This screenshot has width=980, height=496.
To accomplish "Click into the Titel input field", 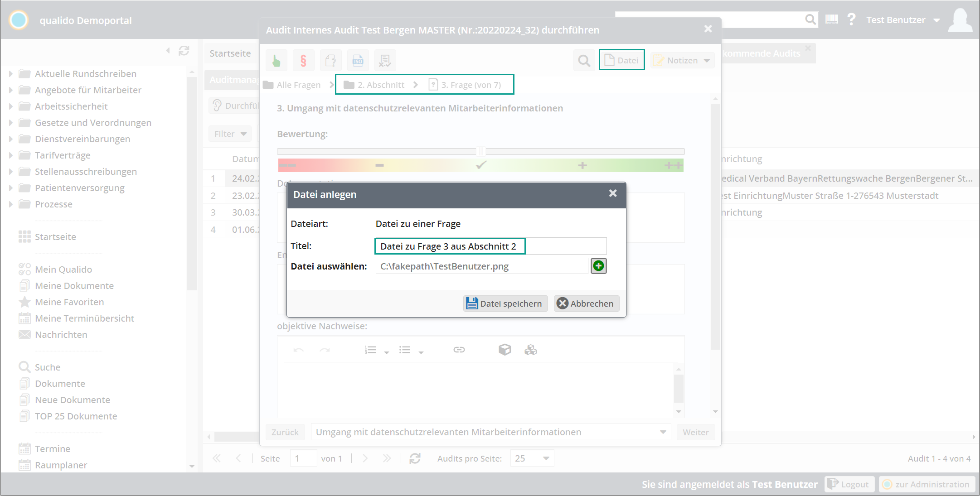I will (x=490, y=246).
